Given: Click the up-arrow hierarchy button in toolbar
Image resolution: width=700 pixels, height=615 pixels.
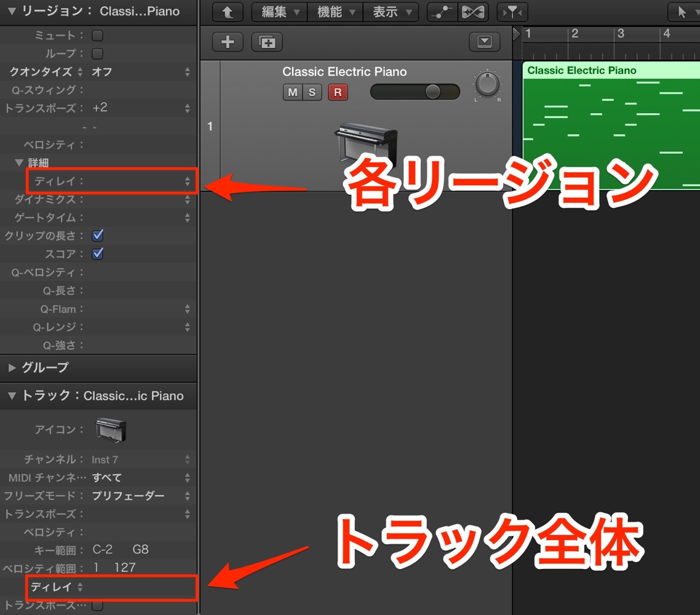Looking at the screenshot, I should point(227,12).
